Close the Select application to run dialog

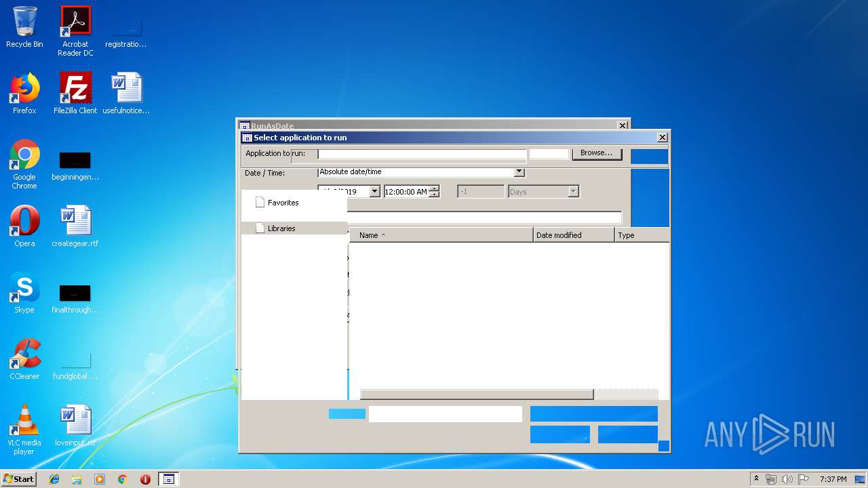pos(663,138)
